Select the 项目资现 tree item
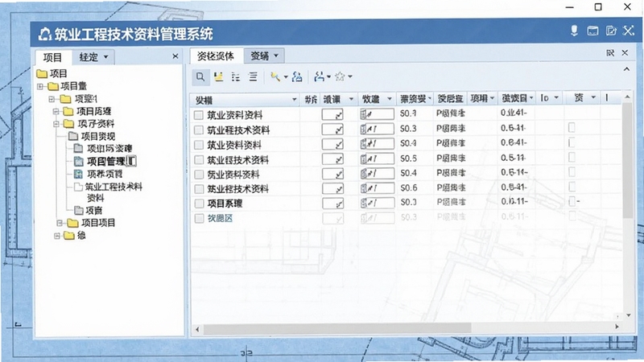 [x=97, y=136]
